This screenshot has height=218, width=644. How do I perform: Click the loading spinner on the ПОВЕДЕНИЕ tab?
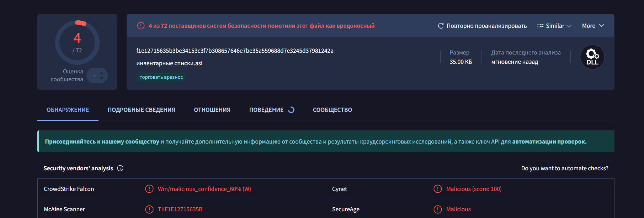point(291,110)
